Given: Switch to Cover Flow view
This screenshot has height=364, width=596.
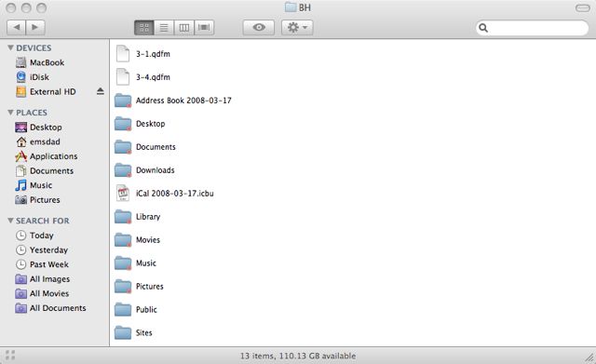Looking at the screenshot, I should pos(204,27).
